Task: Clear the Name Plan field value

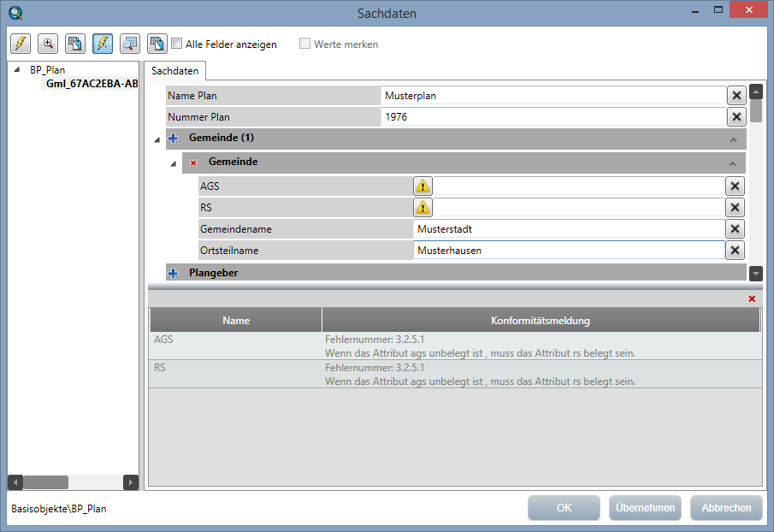Action: (x=736, y=96)
